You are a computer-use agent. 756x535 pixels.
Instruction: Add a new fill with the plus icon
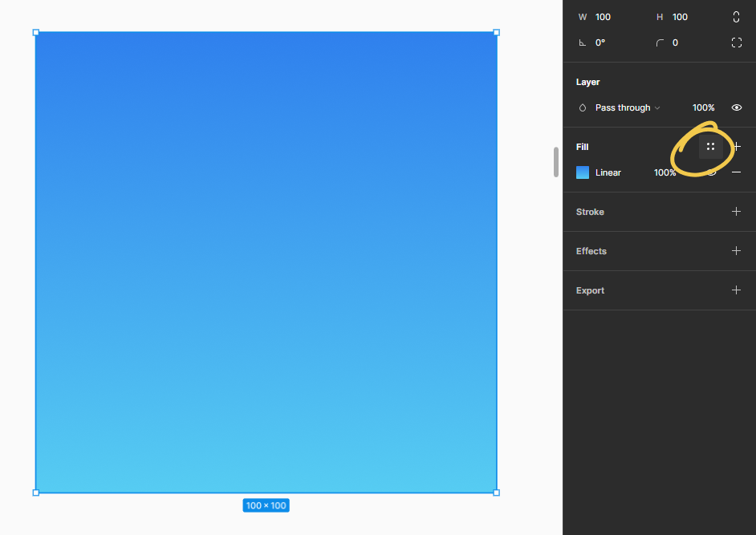click(736, 147)
